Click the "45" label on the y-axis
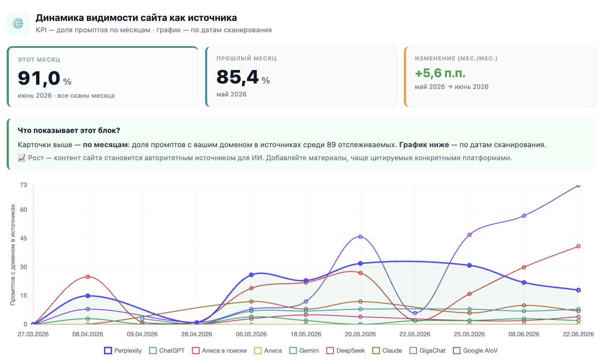 click(x=23, y=239)
